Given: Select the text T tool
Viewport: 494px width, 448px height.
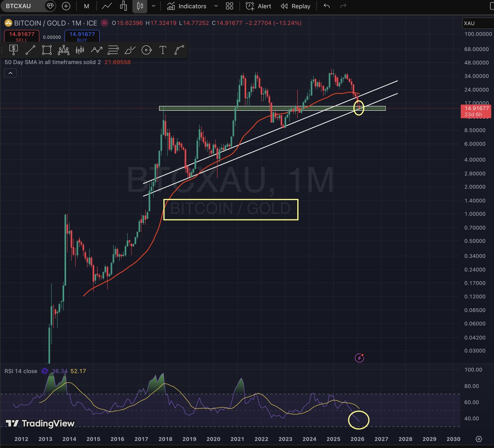Looking at the screenshot, I should [163, 50].
